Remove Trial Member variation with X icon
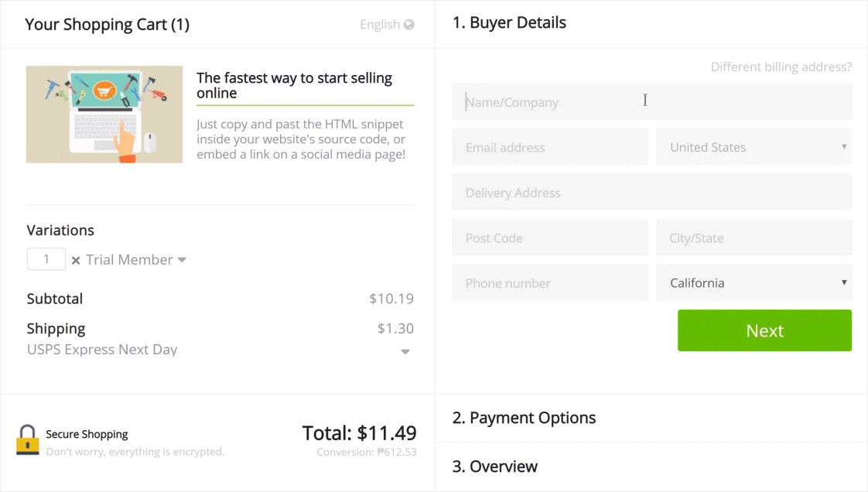This screenshot has height=492, width=868. (76, 261)
